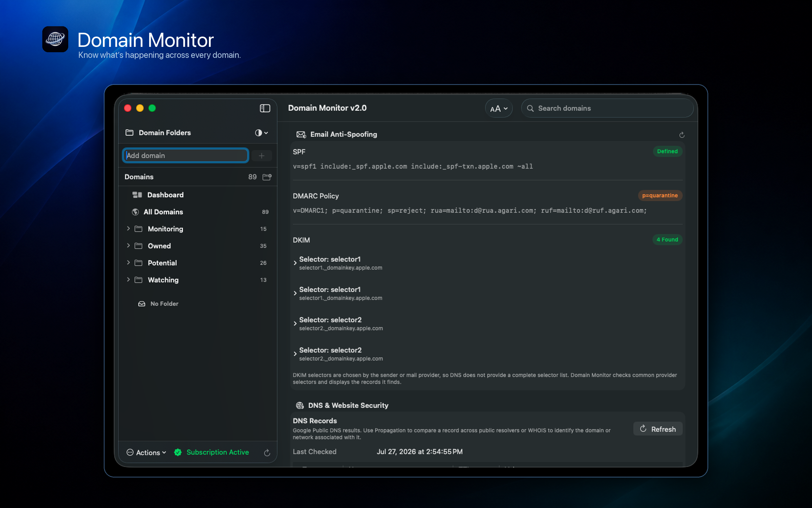
Task: Click the SPF record text v=spf1
Action: (x=413, y=166)
